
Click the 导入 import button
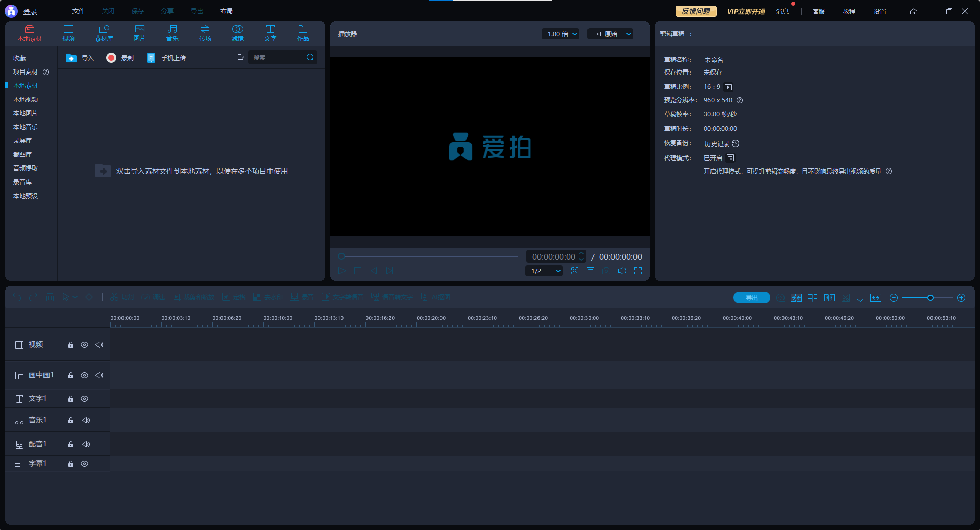tap(80, 58)
